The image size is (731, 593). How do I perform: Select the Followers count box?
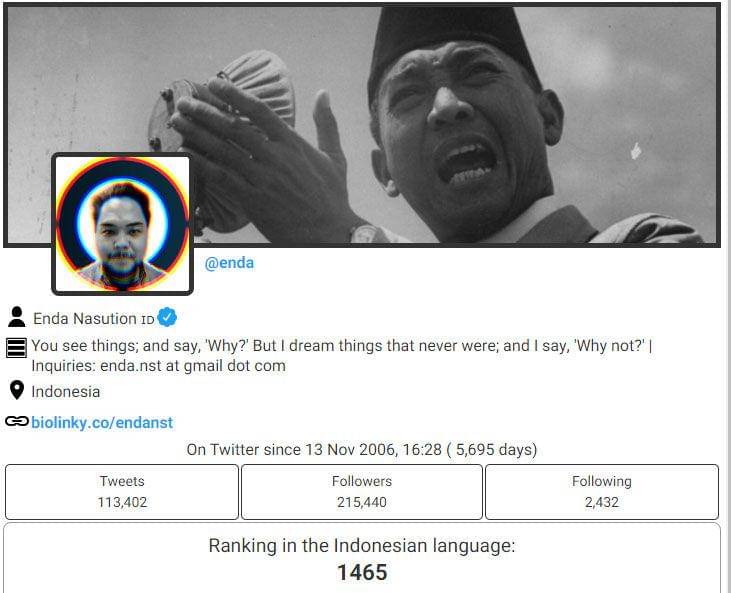point(362,492)
